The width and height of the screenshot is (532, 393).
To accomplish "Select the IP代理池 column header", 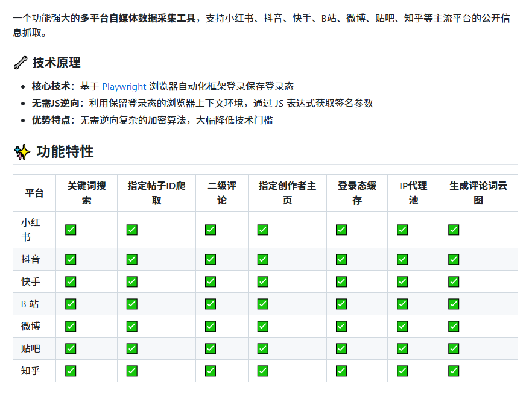I will pos(413,193).
